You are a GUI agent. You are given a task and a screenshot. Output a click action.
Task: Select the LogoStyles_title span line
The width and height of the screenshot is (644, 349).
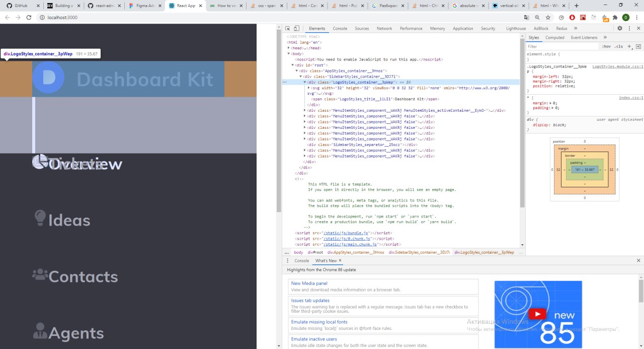[x=375, y=99]
